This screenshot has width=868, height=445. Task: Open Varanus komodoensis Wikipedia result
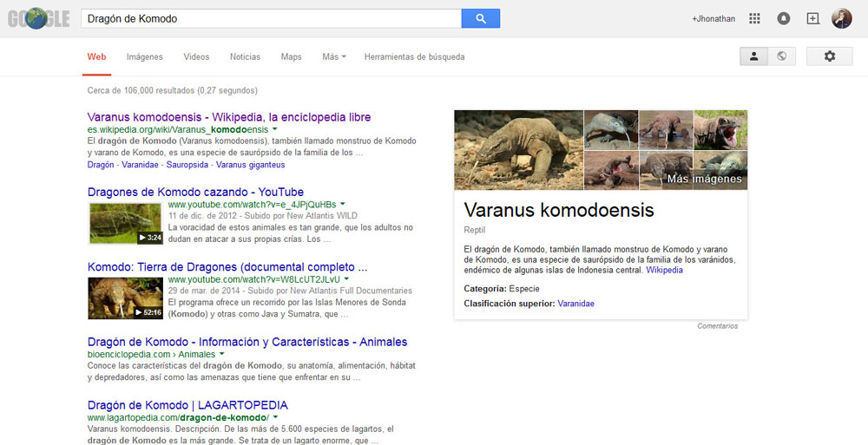pos(229,117)
